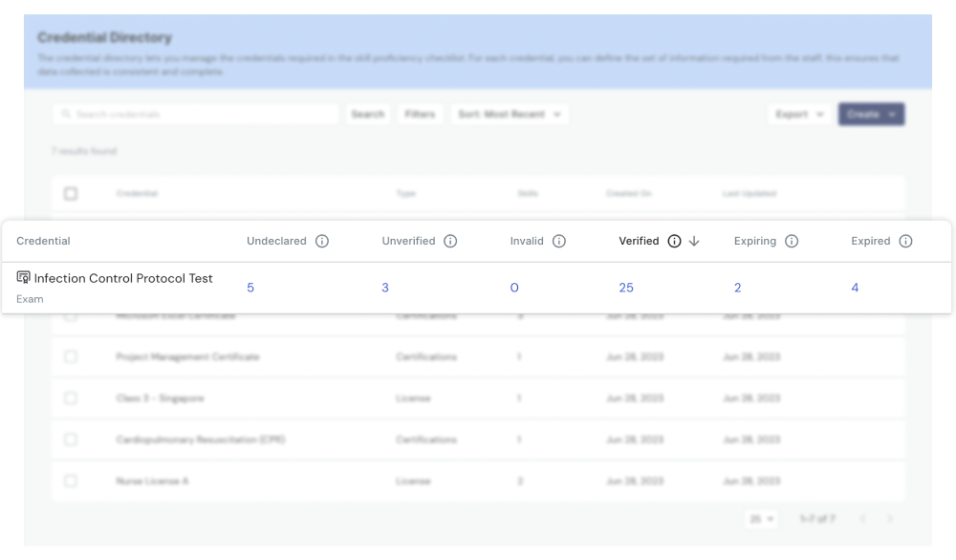Open the rows-per-page 25 dropdown
The image size is (956, 560).
pos(761,519)
